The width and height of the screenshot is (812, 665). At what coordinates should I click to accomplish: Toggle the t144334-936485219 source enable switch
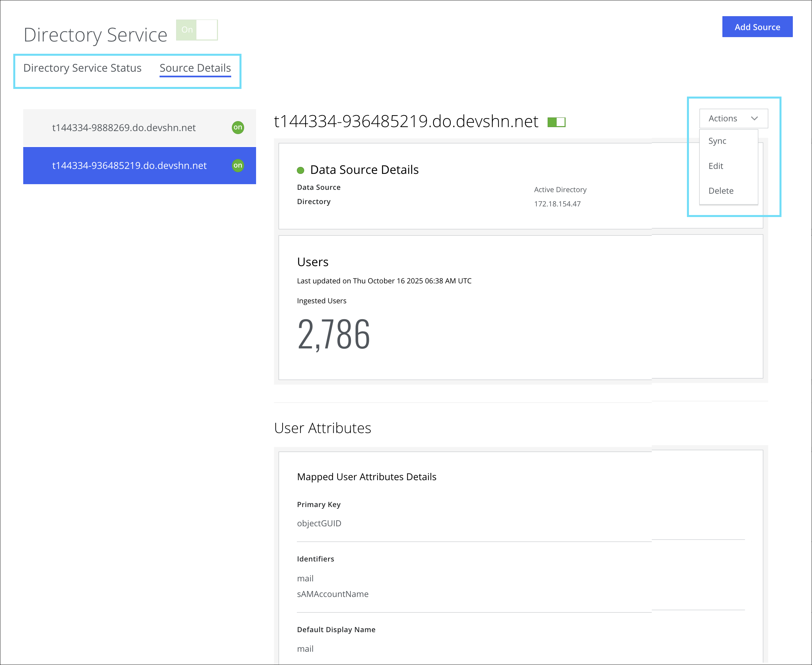556,122
